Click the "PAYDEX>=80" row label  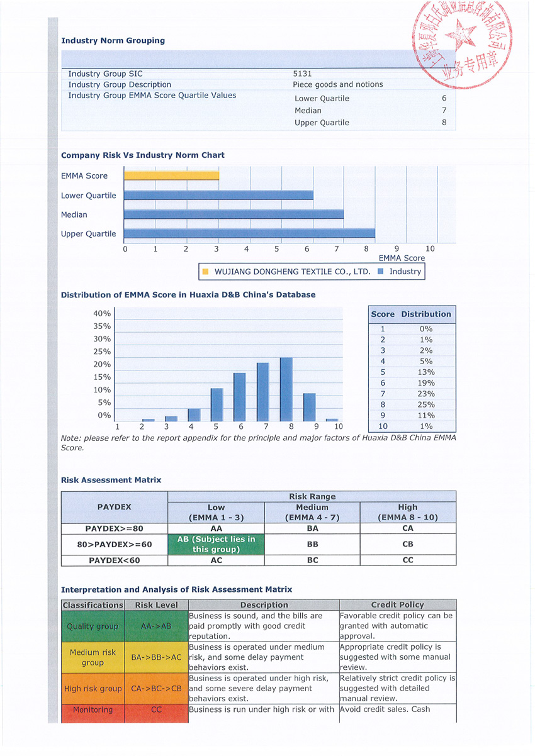tap(114, 529)
